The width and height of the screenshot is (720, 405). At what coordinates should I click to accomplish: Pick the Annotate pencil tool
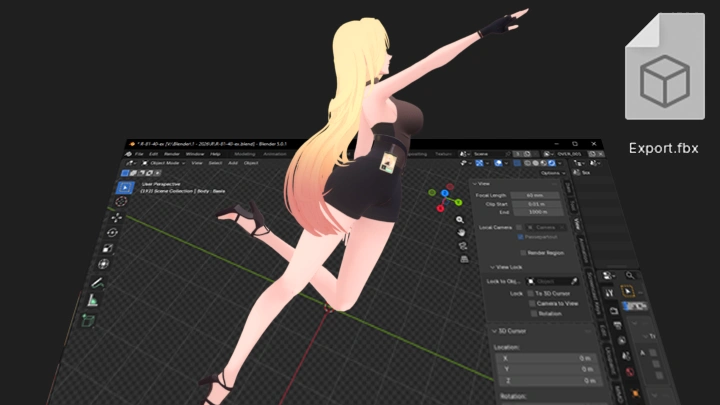pyautogui.click(x=98, y=282)
